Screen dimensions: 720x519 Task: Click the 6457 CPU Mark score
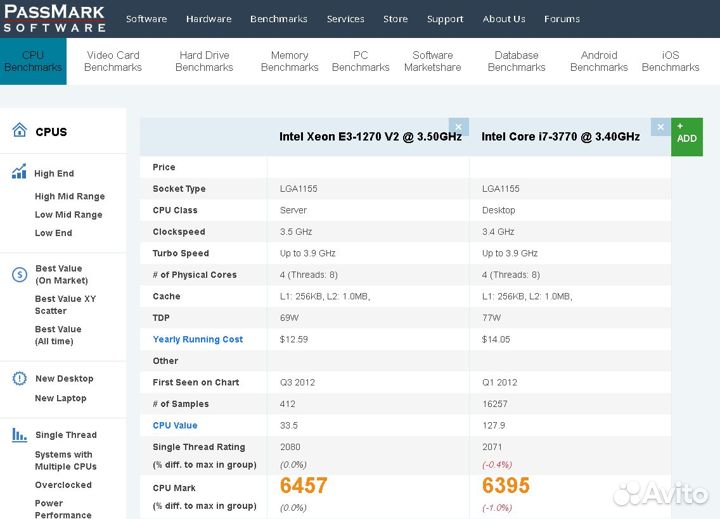[304, 485]
